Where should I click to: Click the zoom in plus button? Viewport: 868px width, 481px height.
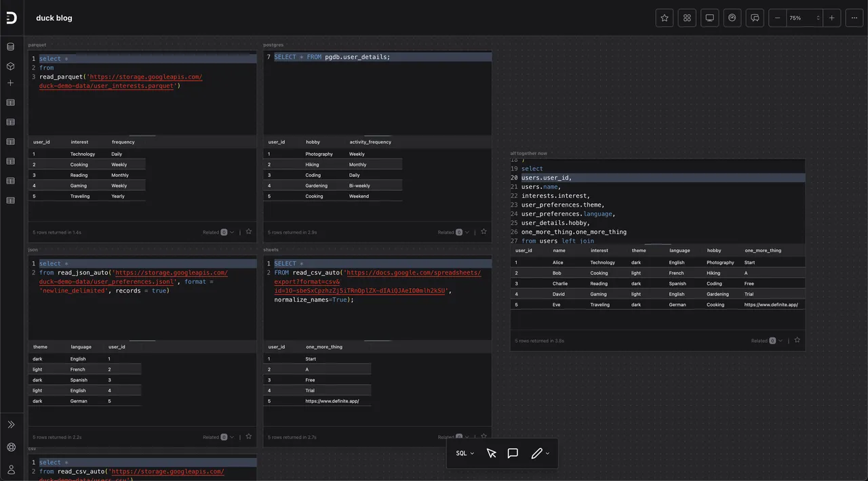(831, 18)
